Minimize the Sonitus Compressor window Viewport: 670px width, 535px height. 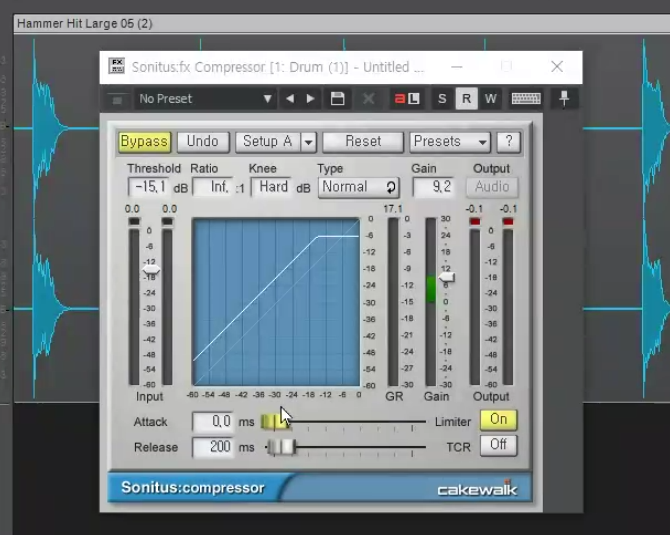point(457,67)
